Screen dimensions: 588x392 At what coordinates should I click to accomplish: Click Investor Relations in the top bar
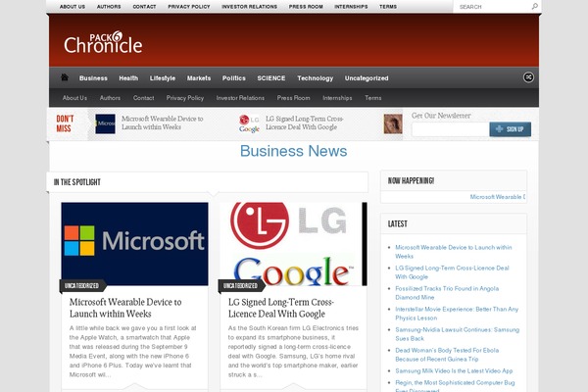pyautogui.click(x=249, y=7)
